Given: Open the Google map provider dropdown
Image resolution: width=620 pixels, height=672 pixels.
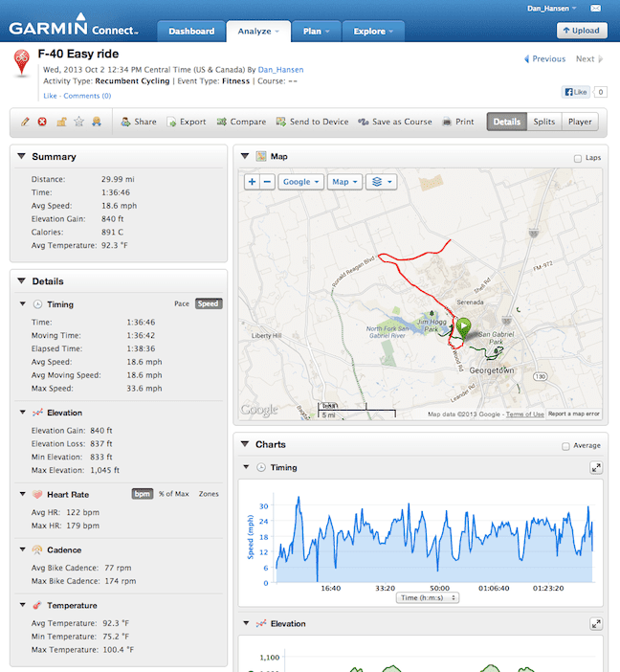Looking at the screenshot, I should click(300, 181).
